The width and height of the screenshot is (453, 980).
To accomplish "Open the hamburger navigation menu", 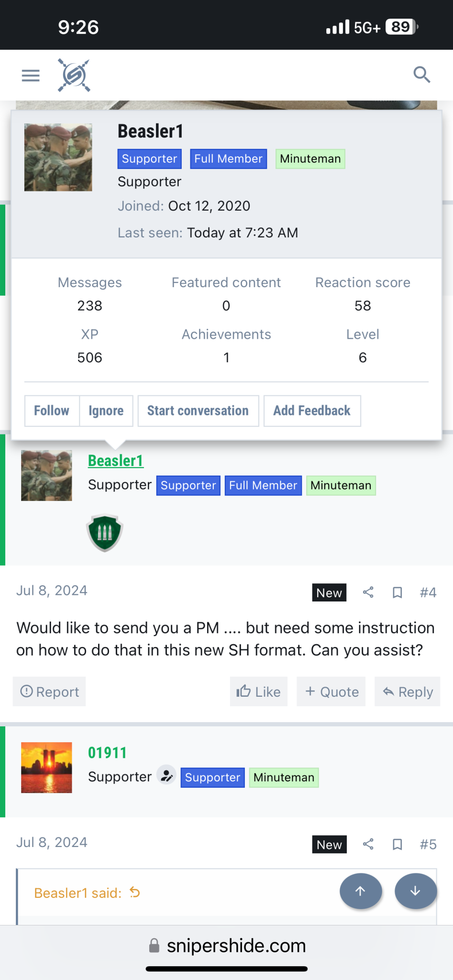I will point(31,76).
